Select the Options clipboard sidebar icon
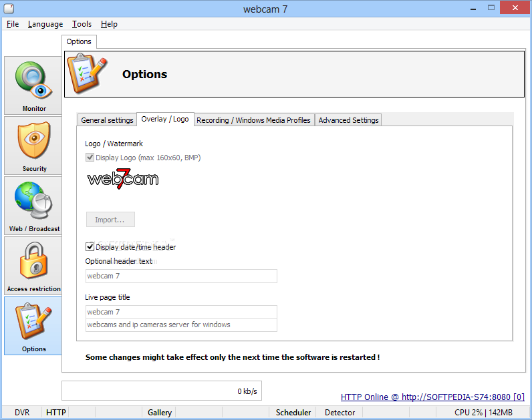This screenshot has width=532, height=420. [x=33, y=326]
